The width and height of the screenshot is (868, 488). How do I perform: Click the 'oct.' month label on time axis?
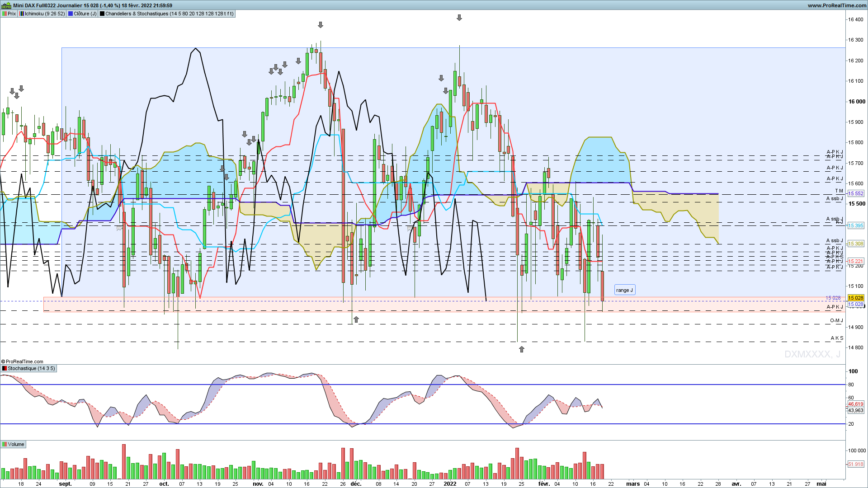[x=164, y=484]
